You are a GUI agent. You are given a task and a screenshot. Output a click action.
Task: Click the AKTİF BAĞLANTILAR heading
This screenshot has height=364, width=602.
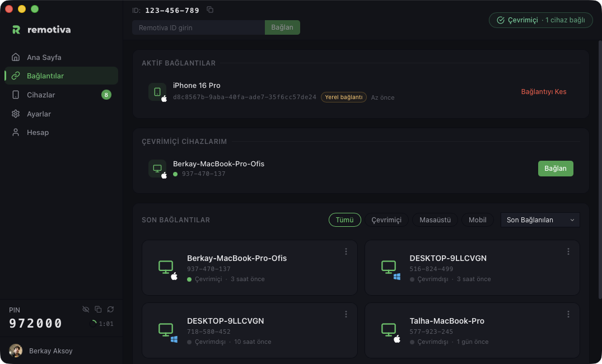tap(179, 63)
